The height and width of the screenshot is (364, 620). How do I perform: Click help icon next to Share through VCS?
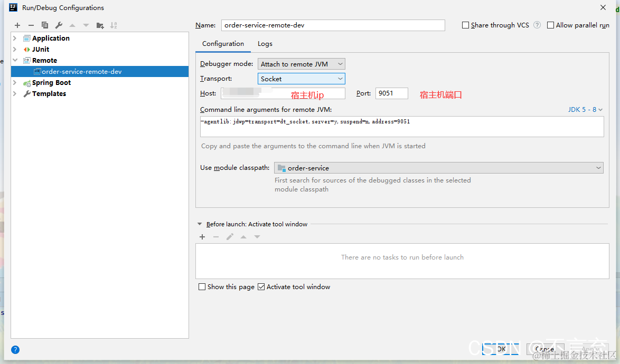click(x=537, y=25)
